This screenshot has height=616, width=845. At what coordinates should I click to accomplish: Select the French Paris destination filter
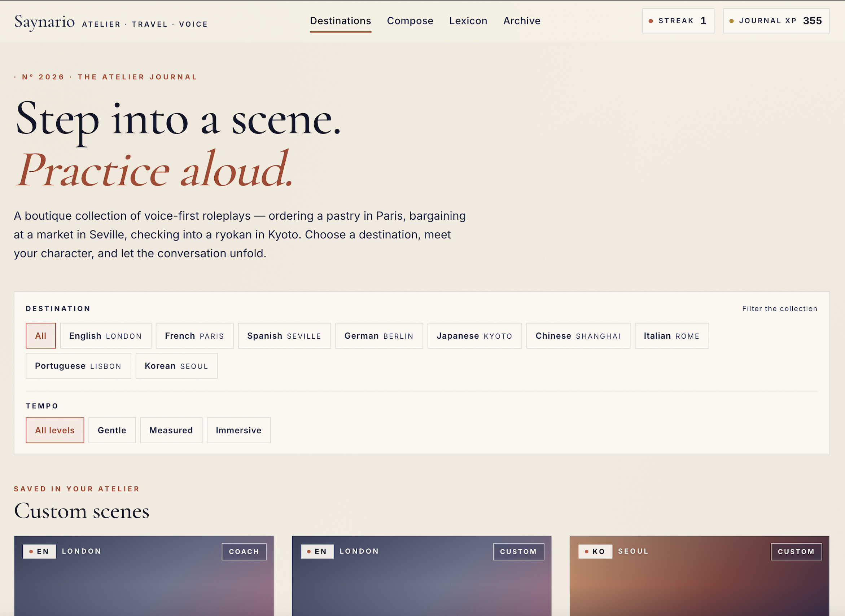(194, 336)
